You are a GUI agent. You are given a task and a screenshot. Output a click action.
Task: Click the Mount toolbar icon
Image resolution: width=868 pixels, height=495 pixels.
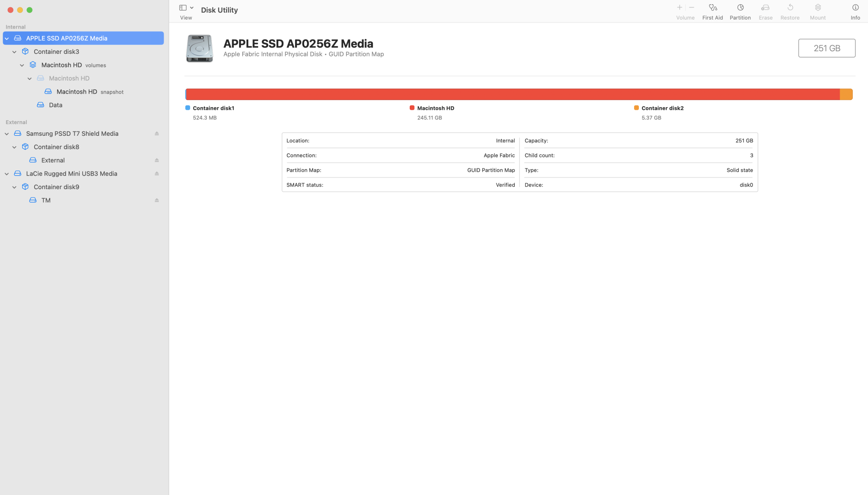pos(818,8)
